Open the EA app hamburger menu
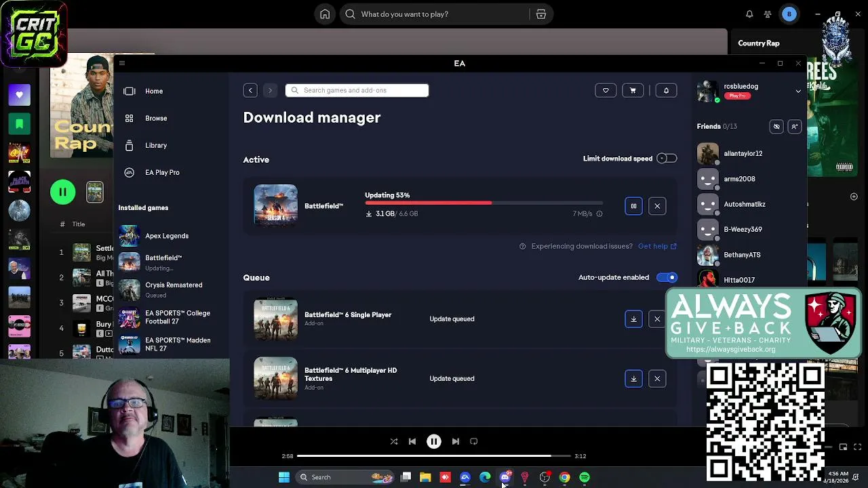The height and width of the screenshot is (488, 868). tap(122, 63)
